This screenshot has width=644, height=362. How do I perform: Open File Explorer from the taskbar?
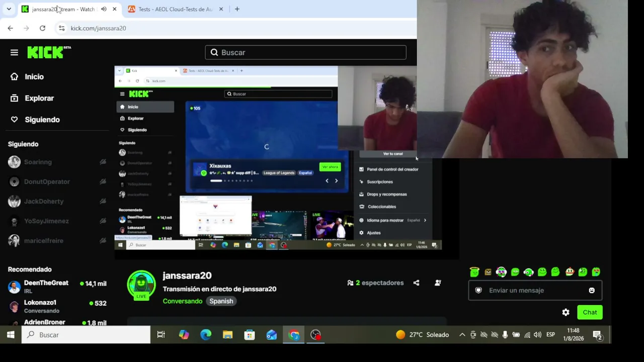pos(227,334)
